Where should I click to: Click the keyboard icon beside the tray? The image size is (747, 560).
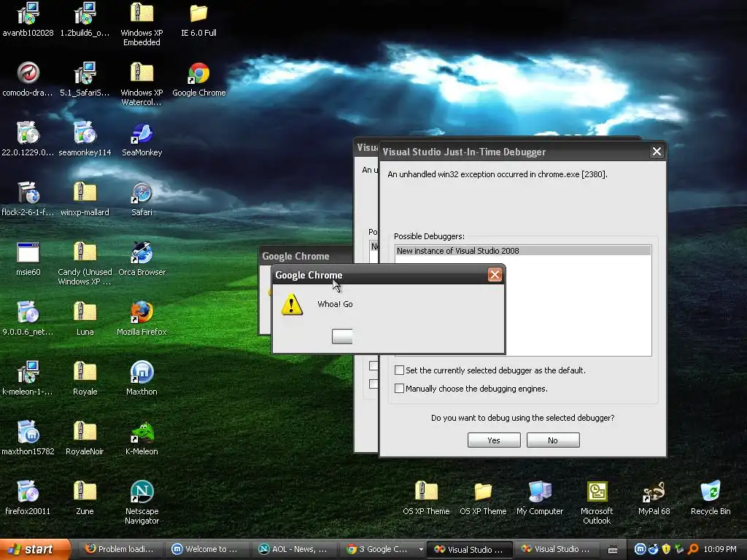[x=613, y=550]
